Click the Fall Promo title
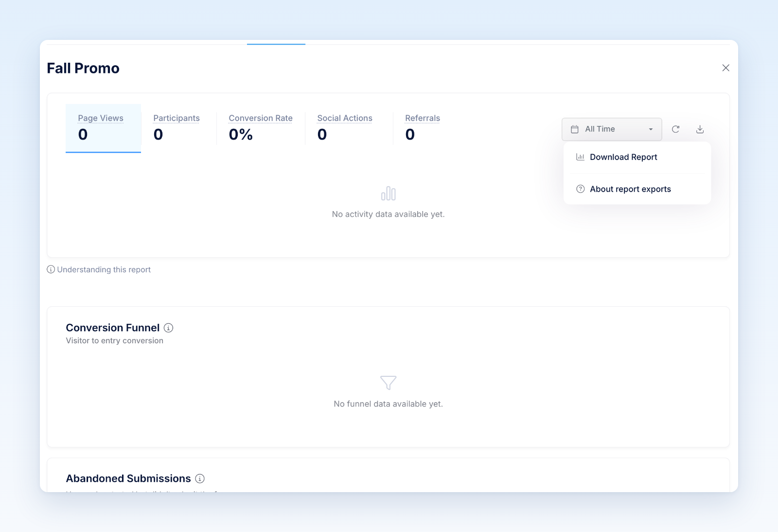Image resolution: width=778 pixels, height=532 pixels. (83, 68)
